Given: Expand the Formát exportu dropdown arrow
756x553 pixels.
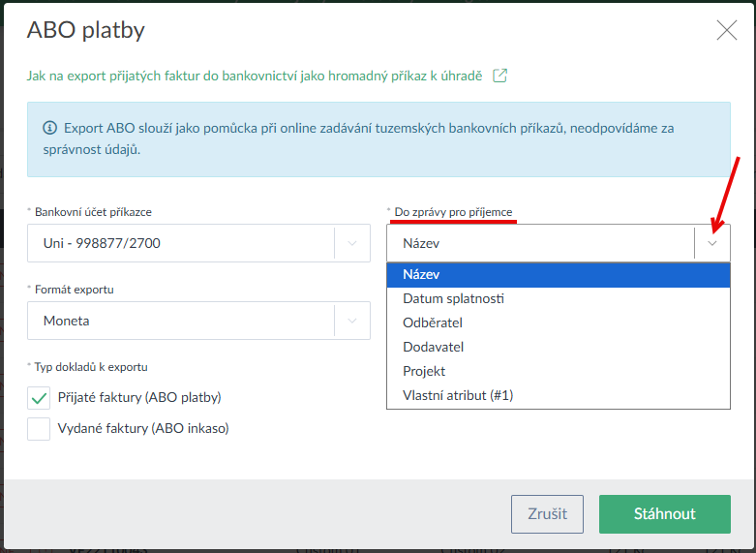Looking at the screenshot, I should 352,321.
